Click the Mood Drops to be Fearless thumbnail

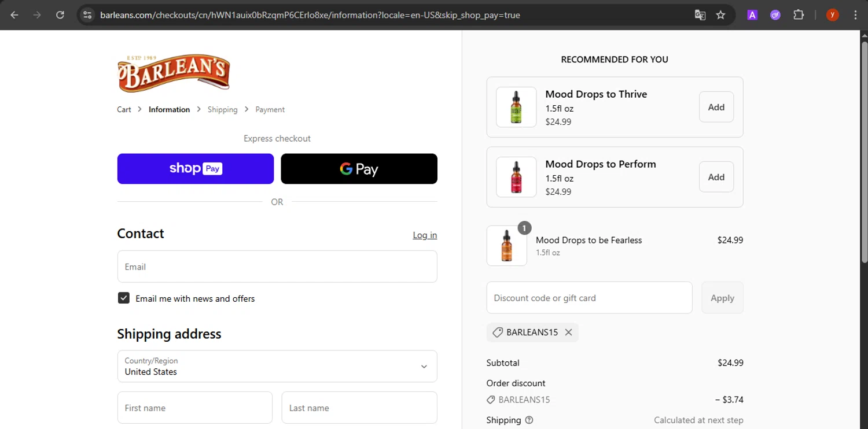click(507, 246)
